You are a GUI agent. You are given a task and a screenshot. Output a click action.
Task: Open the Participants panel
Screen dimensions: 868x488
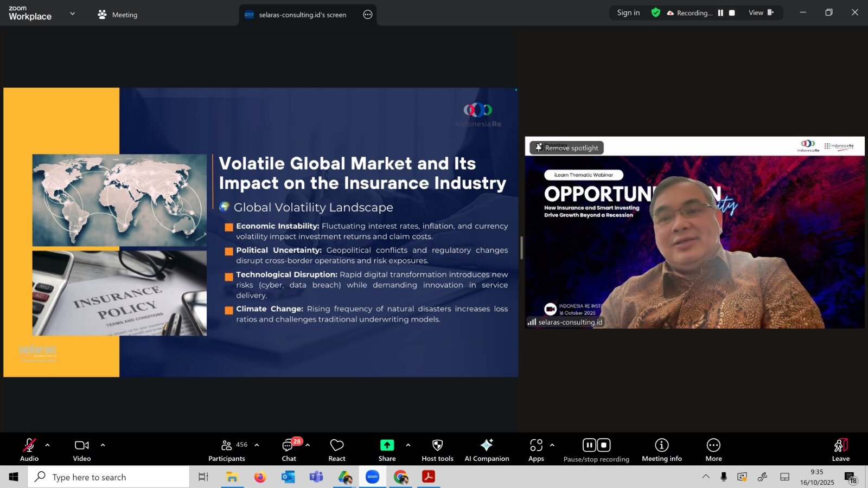coord(227,450)
